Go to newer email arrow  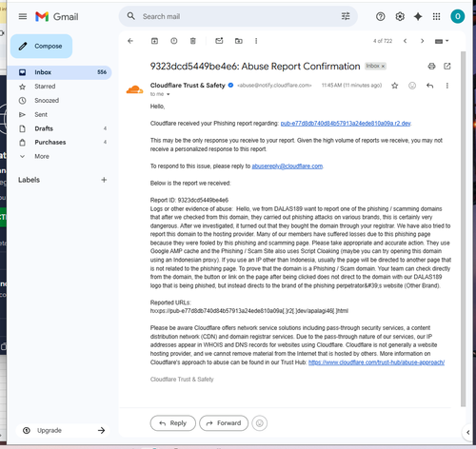[405, 41]
